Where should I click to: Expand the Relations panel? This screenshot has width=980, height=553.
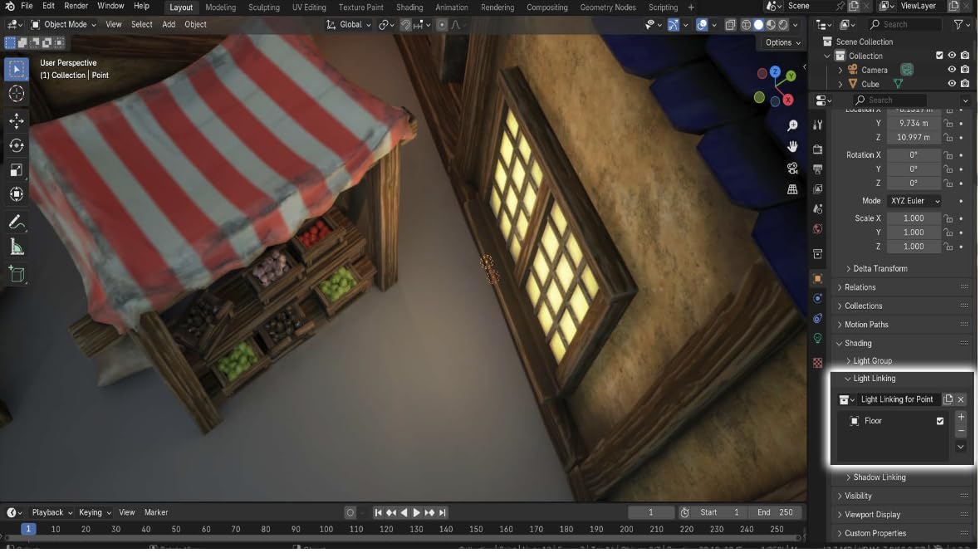pyautogui.click(x=860, y=288)
